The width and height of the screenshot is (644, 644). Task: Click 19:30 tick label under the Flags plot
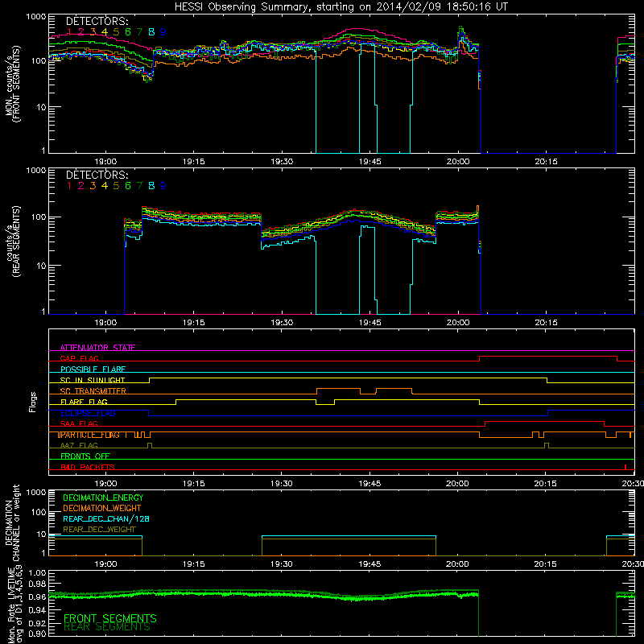281,484
